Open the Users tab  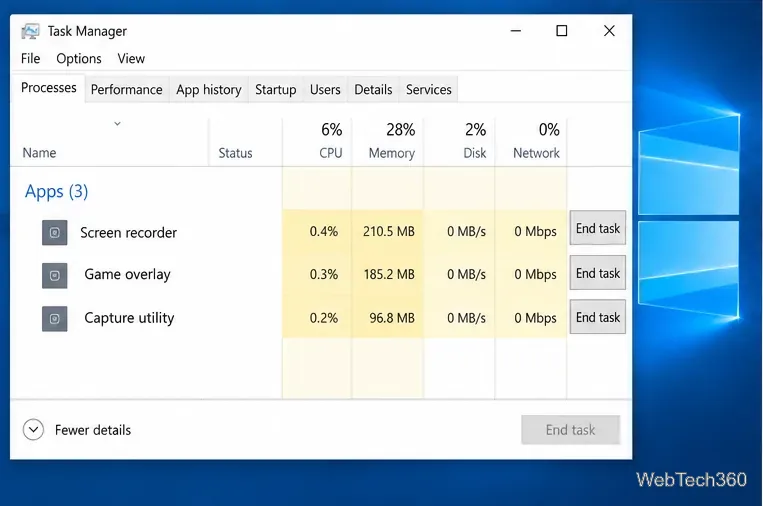coord(325,90)
